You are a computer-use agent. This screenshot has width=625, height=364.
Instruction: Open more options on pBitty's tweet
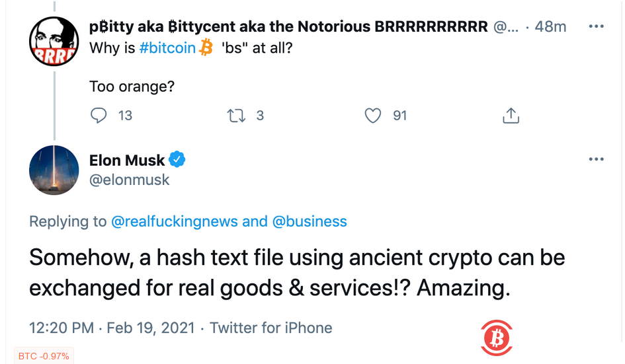pyautogui.click(x=596, y=27)
